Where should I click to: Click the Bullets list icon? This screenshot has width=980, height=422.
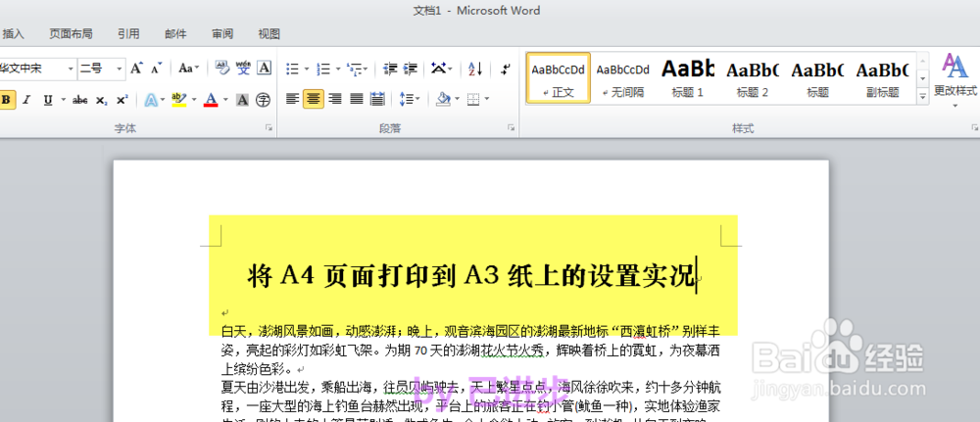coord(292,69)
